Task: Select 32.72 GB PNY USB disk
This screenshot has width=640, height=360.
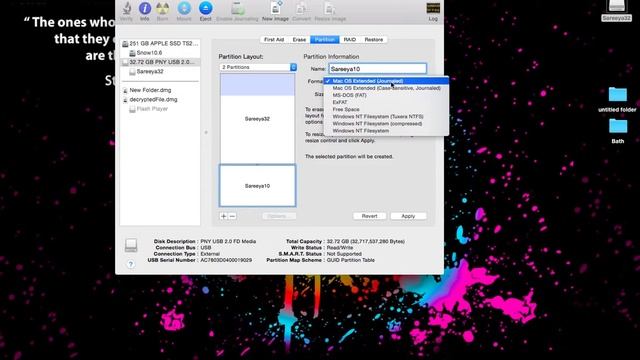Action: tap(160, 62)
